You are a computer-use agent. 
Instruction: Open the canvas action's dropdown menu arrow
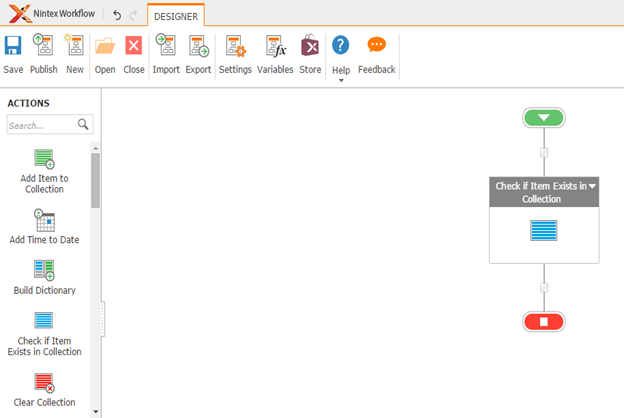(x=592, y=186)
